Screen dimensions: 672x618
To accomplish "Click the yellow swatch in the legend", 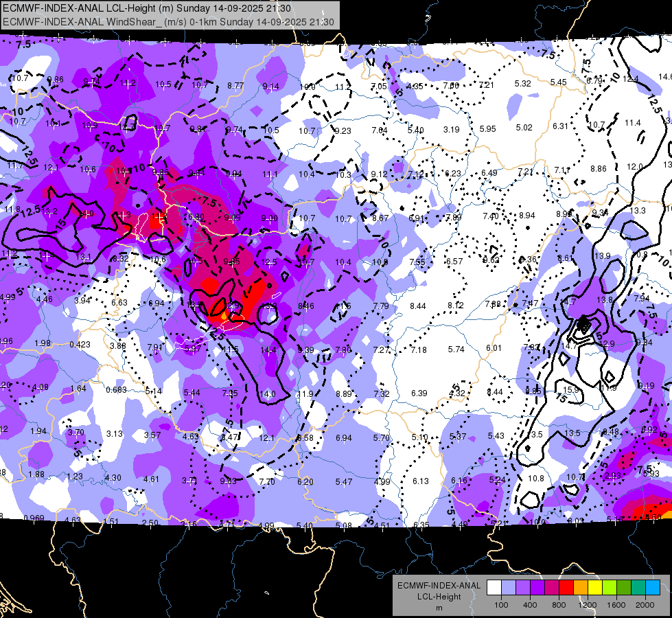I will click(x=595, y=588).
